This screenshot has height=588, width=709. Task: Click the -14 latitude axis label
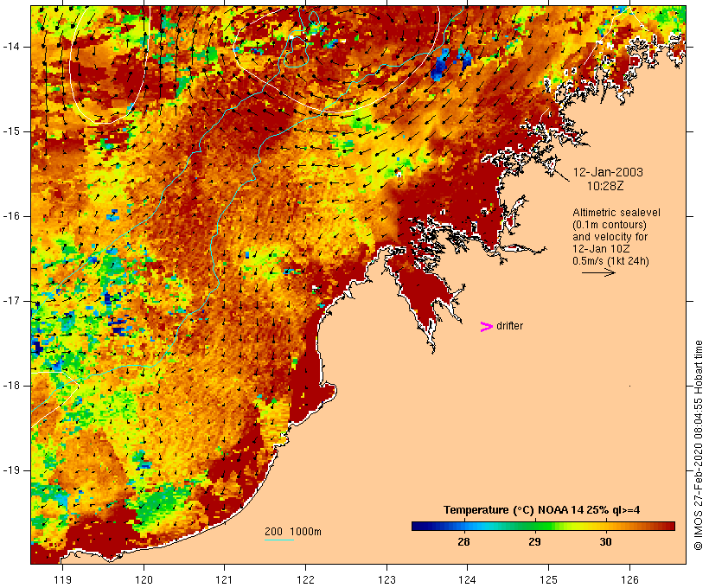[11, 47]
